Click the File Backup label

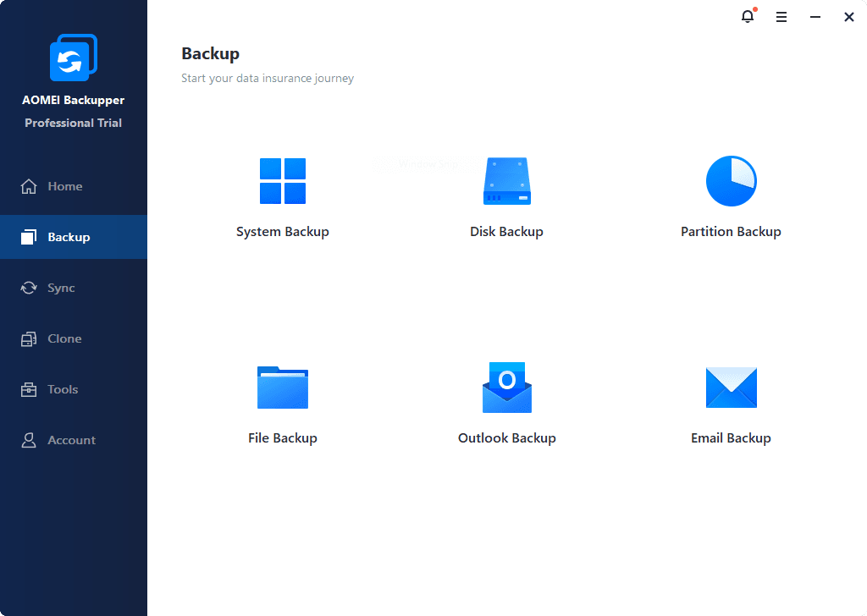[x=283, y=438]
